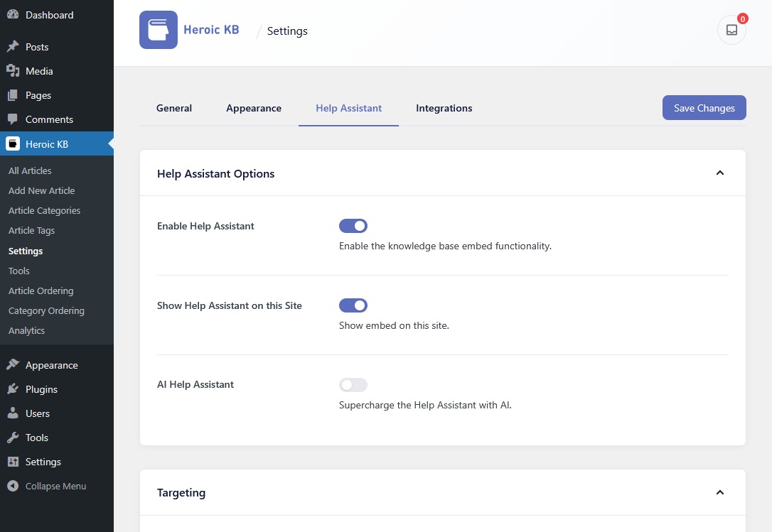
Task: Click the Dashboard gauge icon in sidebar
Action: click(x=13, y=15)
